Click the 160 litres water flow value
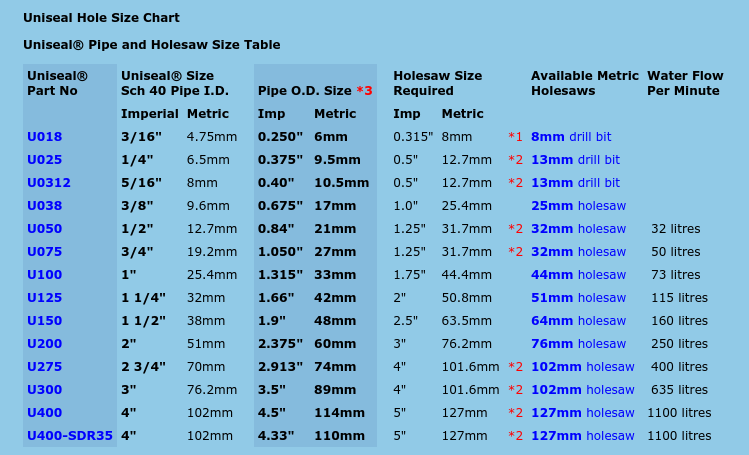The image size is (749, 455). click(x=679, y=321)
